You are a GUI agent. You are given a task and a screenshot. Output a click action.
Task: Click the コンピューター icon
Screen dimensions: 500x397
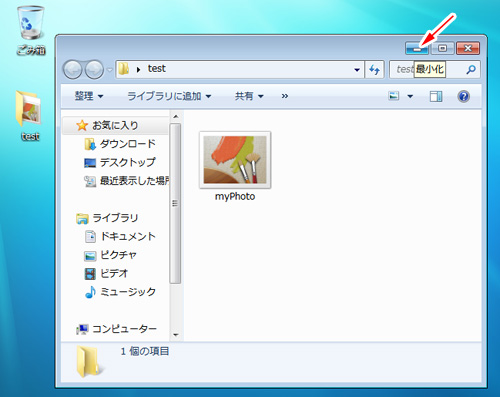coord(82,329)
